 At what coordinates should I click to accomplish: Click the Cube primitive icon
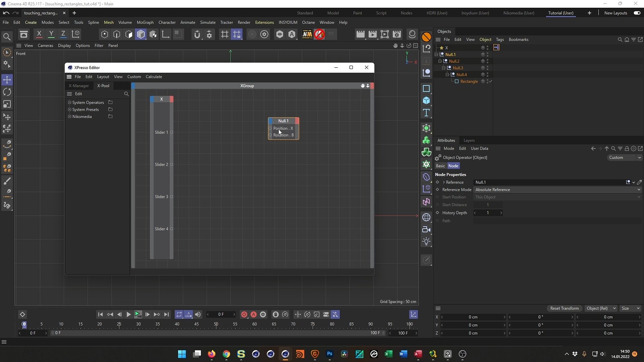426,100
